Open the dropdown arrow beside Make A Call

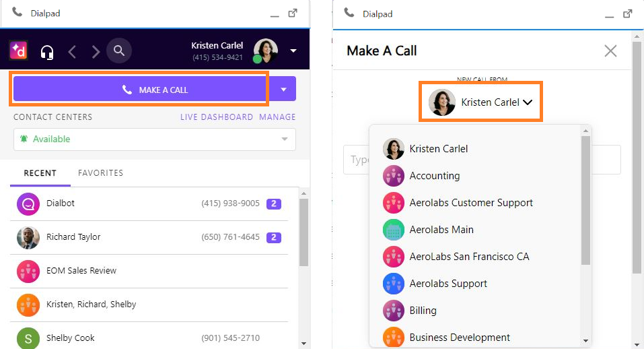coord(283,89)
